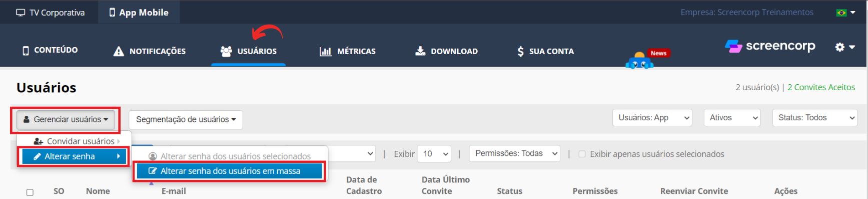Click the Download arrow icon
Screen dimensions: 868x199
[420, 51]
